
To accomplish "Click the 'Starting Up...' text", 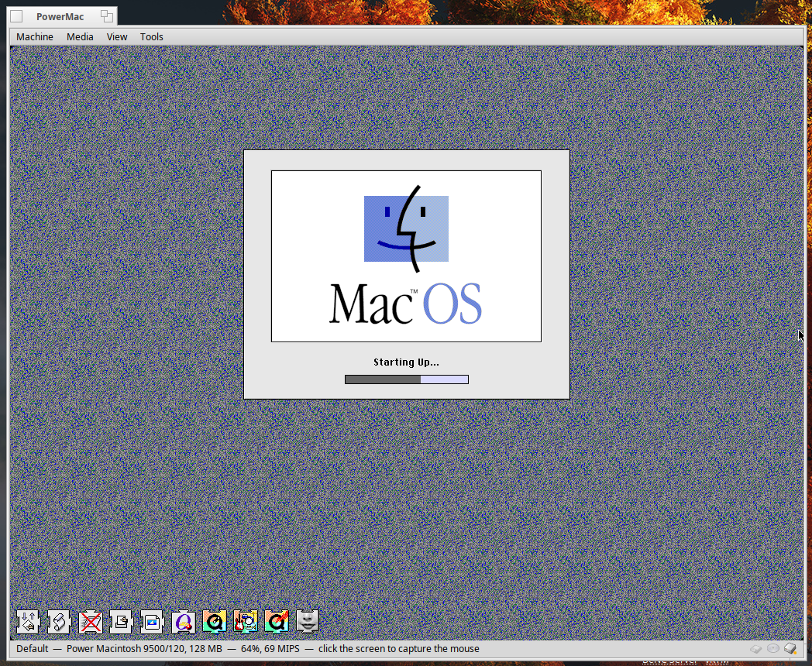I will tap(407, 362).
